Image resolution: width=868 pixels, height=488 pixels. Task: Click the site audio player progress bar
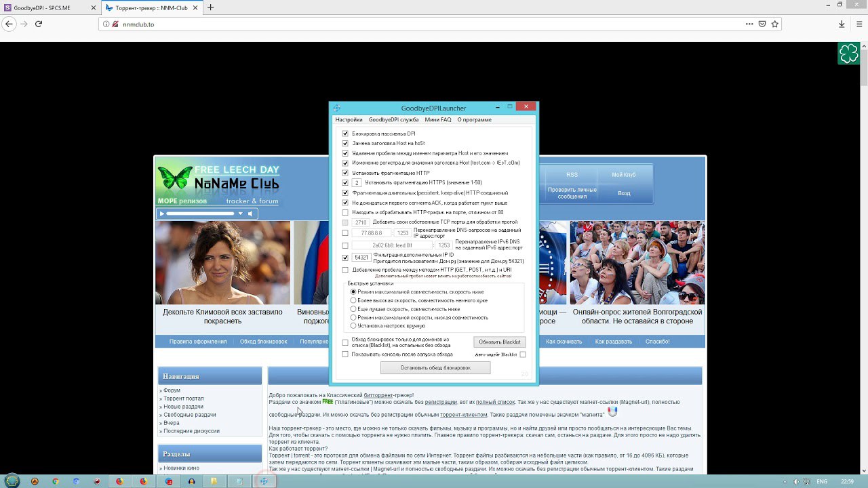[x=200, y=213]
